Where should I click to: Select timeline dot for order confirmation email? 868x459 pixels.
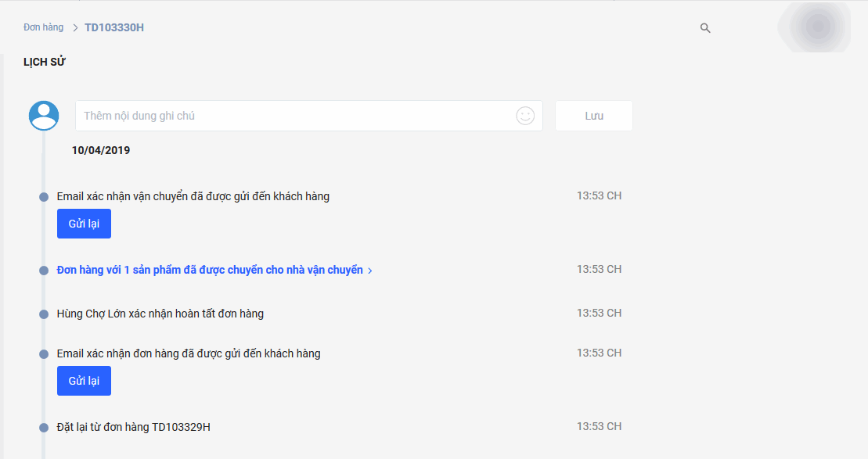tap(44, 354)
